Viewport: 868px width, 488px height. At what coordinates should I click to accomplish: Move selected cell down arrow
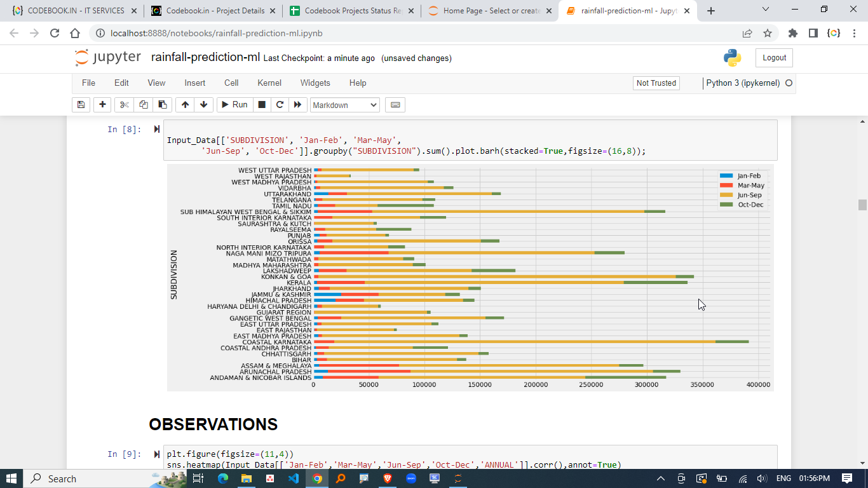203,105
